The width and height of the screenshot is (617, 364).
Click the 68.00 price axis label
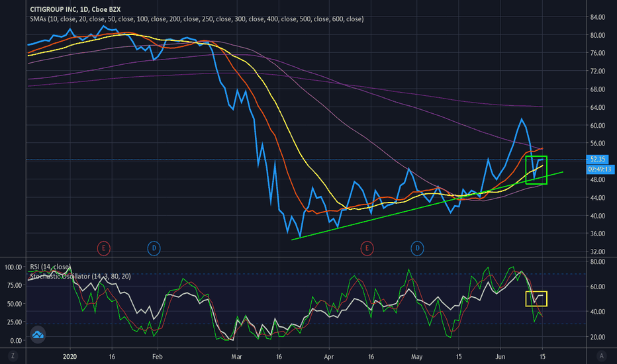[597, 89]
